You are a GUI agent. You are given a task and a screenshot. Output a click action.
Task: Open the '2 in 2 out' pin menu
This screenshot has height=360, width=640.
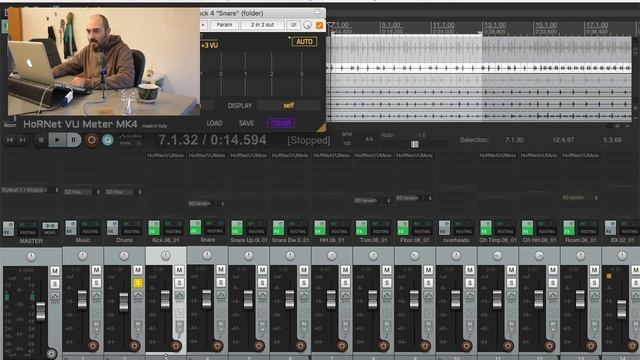(x=262, y=25)
